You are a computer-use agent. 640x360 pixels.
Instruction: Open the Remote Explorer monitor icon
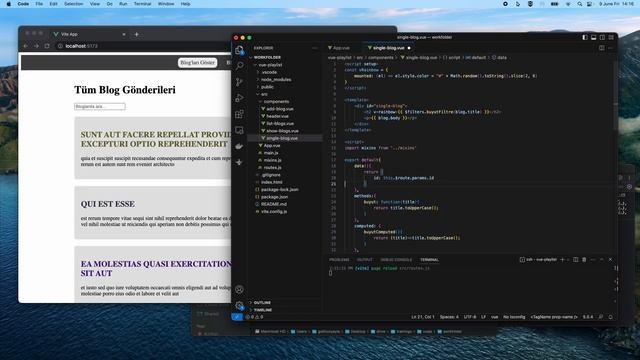[240, 130]
